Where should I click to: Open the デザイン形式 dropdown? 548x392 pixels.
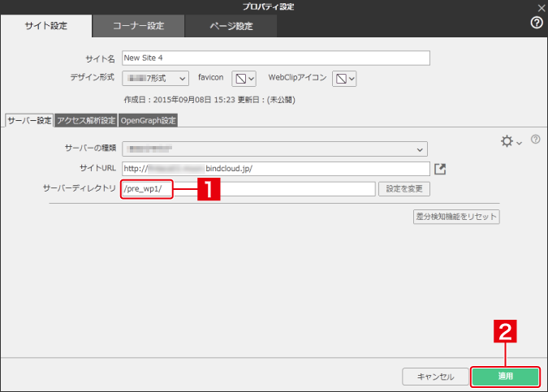pyautogui.click(x=156, y=78)
